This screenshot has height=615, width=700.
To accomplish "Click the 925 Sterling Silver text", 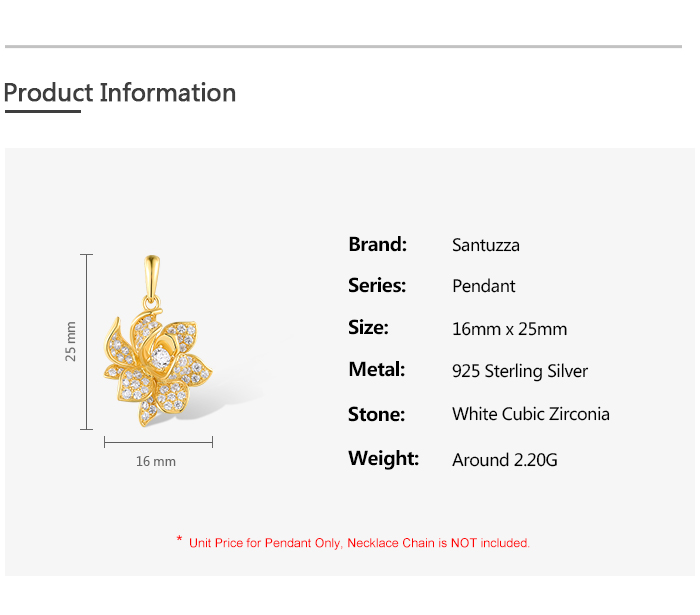I will 520,371.
